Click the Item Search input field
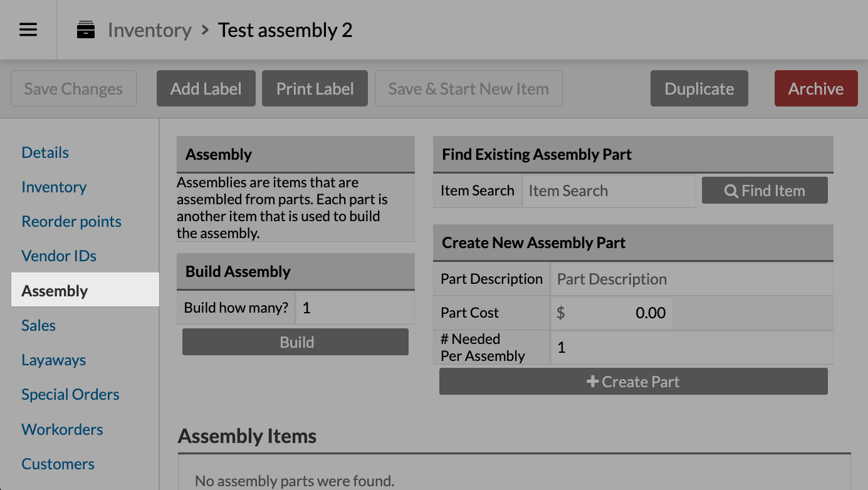Viewport: 868px width, 490px height. (x=609, y=190)
